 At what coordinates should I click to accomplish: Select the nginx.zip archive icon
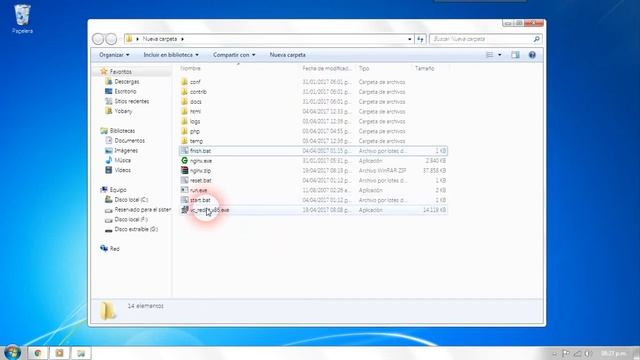point(184,170)
